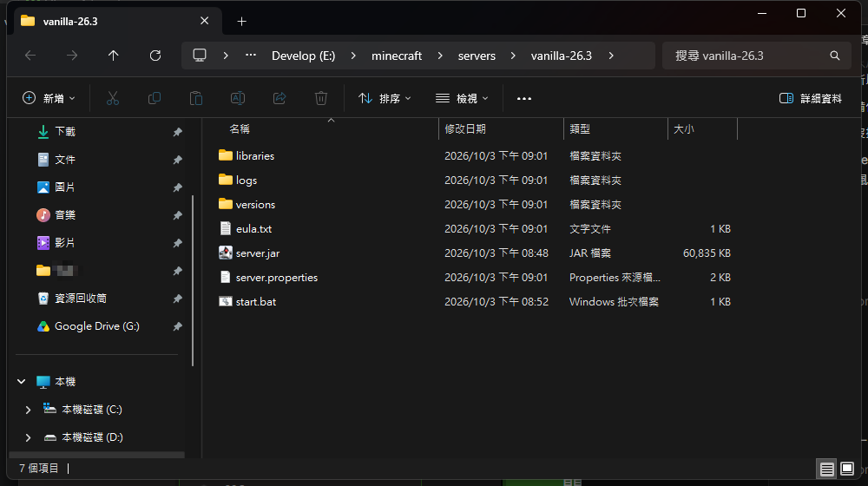Add a new tab with plus button
The image size is (868, 486).
[x=241, y=21]
